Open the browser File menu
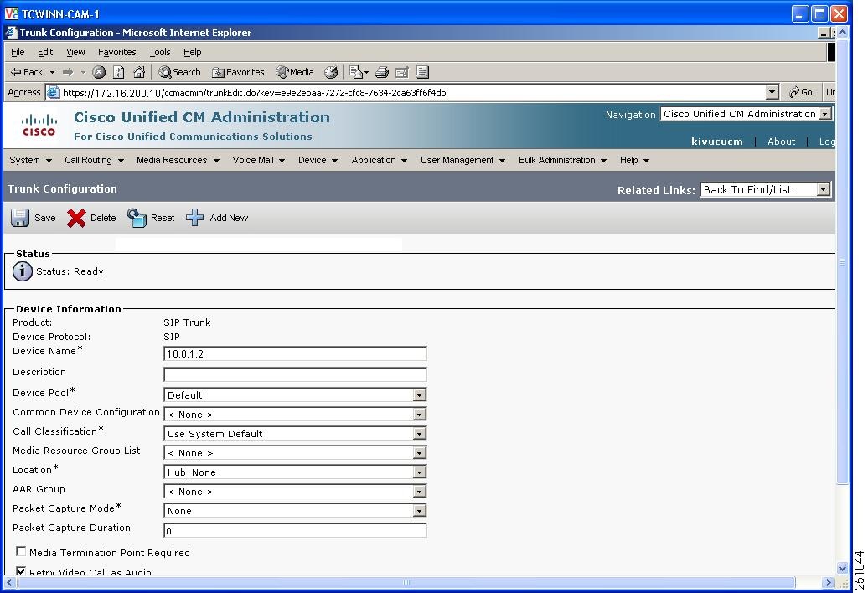 (18, 52)
